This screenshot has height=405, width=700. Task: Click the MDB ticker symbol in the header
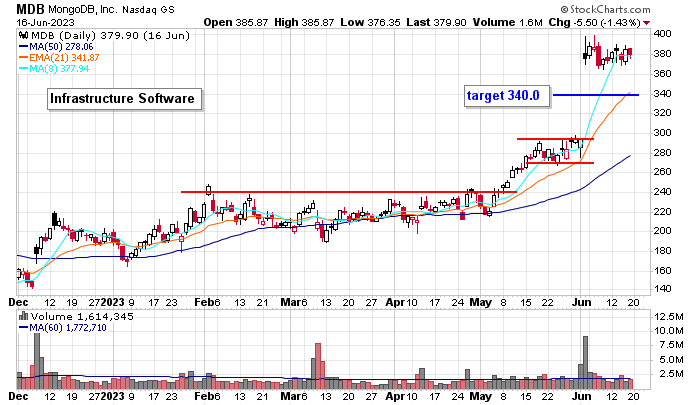(30, 9)
